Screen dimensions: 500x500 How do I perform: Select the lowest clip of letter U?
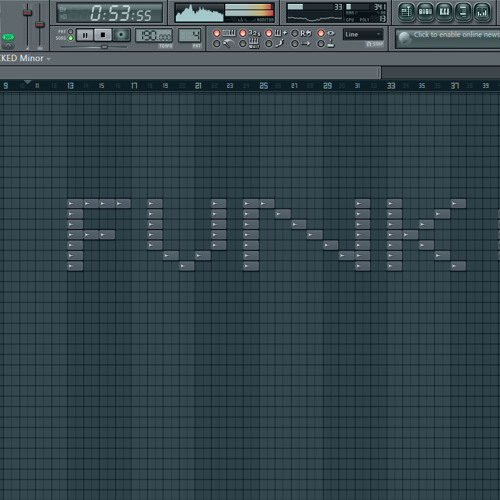pyautogui.click(x=187, y=266)
